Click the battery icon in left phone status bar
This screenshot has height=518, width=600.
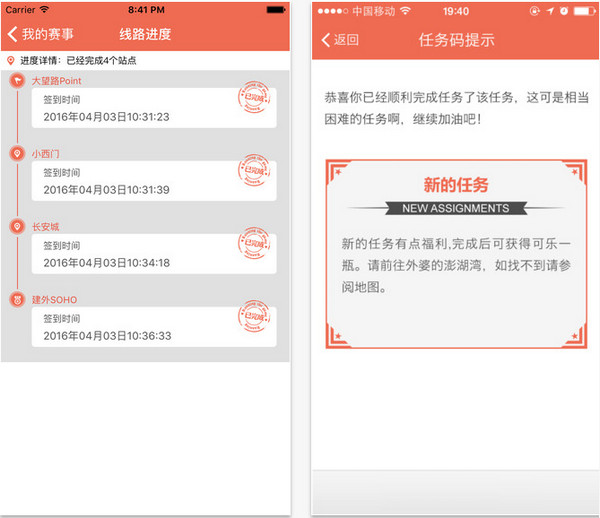(276, 10)
